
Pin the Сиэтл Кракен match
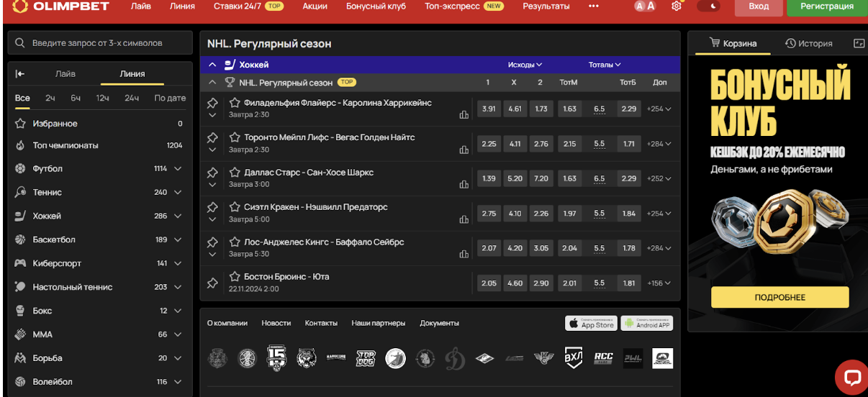click(x=212, y=207)
